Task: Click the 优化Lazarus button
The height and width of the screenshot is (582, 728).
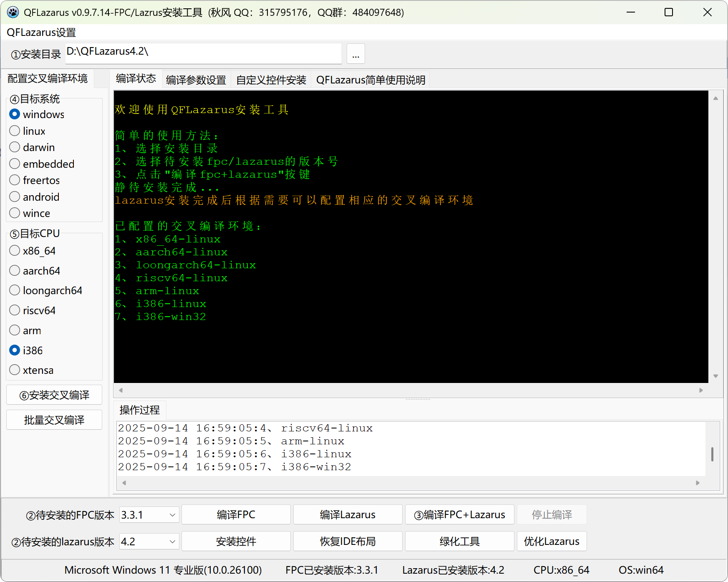Action: (x=552, y=541)
